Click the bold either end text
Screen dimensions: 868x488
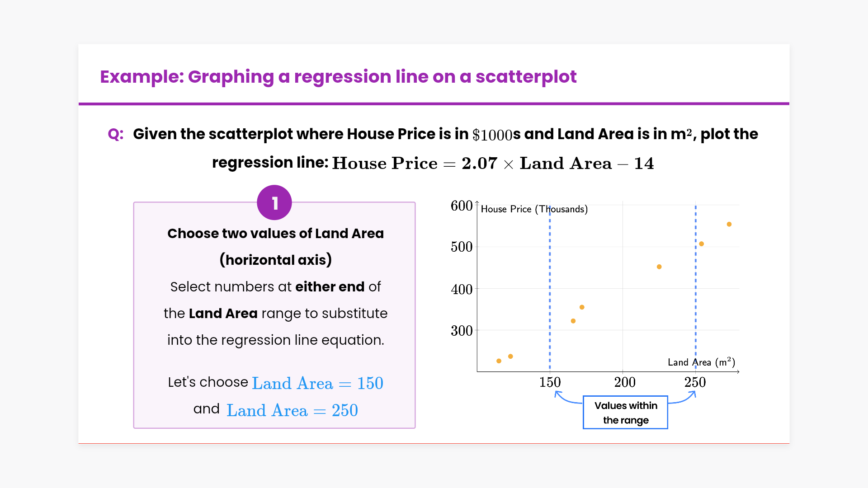click(330, 287)
